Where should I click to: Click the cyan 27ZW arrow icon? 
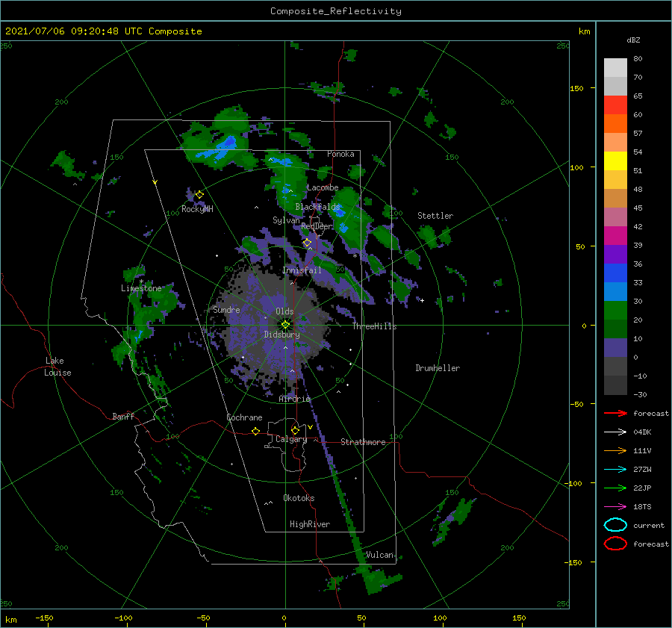615,470
